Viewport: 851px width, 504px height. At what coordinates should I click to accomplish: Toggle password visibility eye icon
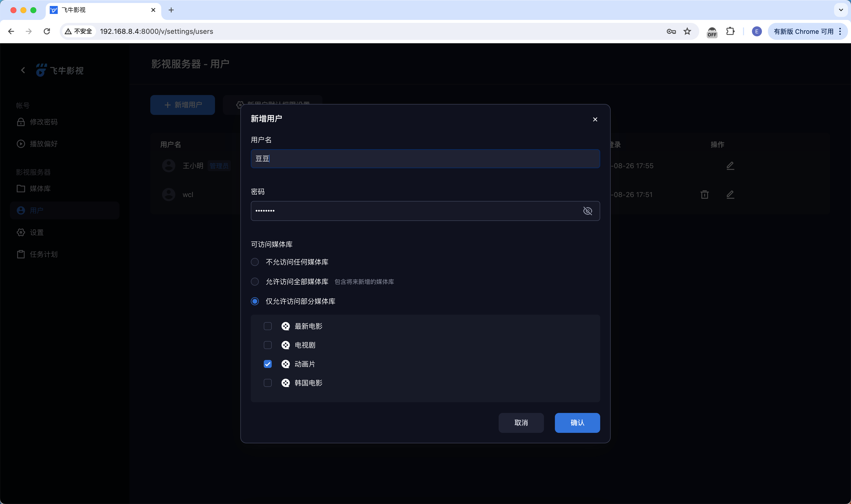point(587,211)
